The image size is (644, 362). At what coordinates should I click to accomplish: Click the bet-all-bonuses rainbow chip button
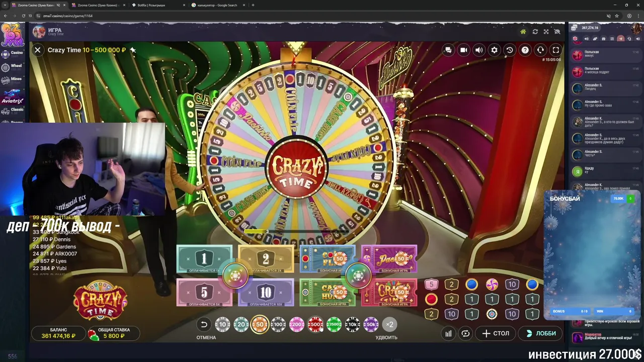(358, 276)
